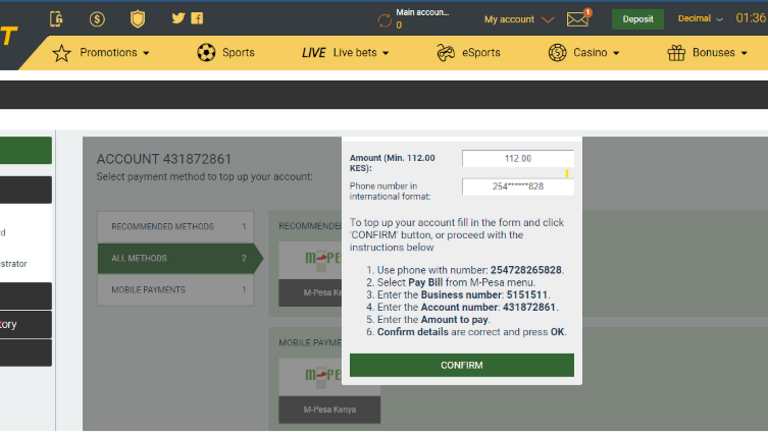Expand the Bonuses menu

click(707, 52)
